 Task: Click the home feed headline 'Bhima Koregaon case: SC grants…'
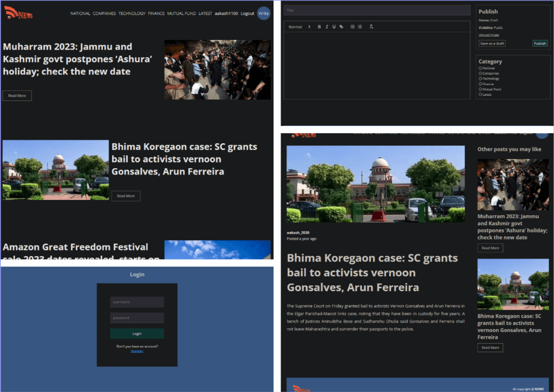point(185,159)
